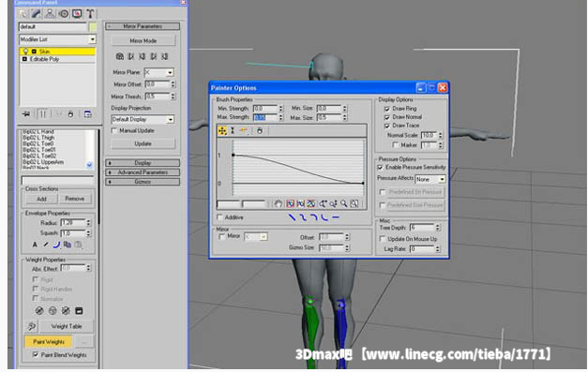Click the envelope Copy icon
The height and width of the screenshot is (372, 588).
coord(68,245)
